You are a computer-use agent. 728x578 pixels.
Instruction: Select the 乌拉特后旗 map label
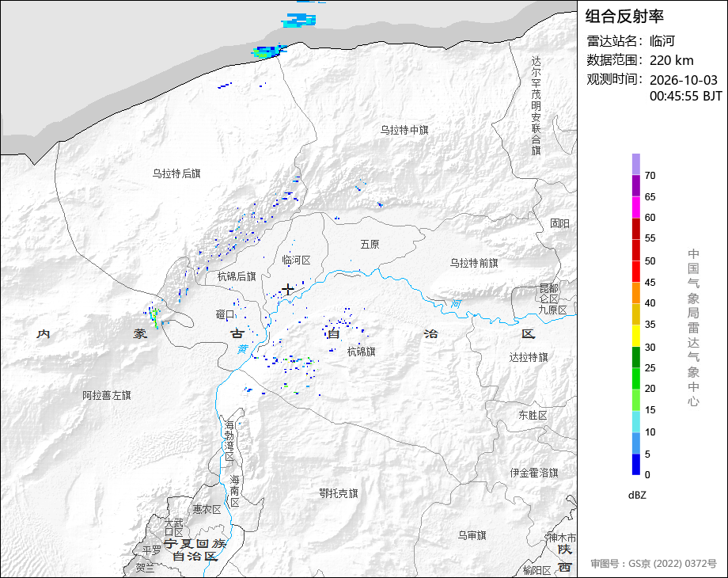[176, 173]
